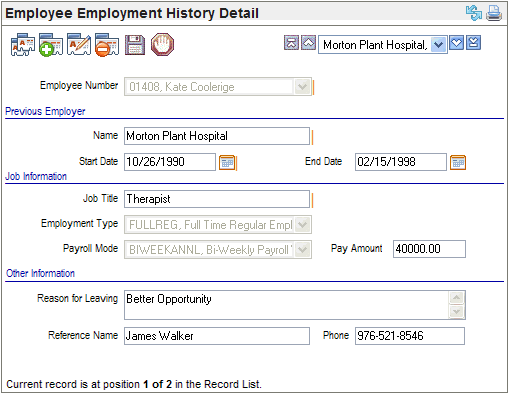This screenshot has height=393, width=508.
Task: Click the Payroll Mode label
Action: click(90, 248)
